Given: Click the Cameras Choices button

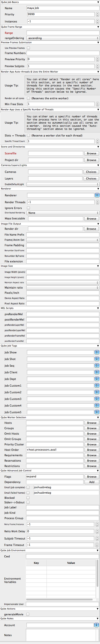Looking at the screenshot, I should pos(91,172).
